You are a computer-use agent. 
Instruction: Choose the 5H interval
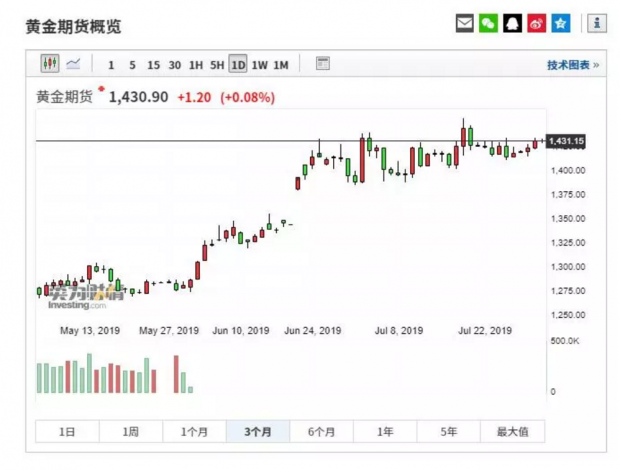[217, 65]
